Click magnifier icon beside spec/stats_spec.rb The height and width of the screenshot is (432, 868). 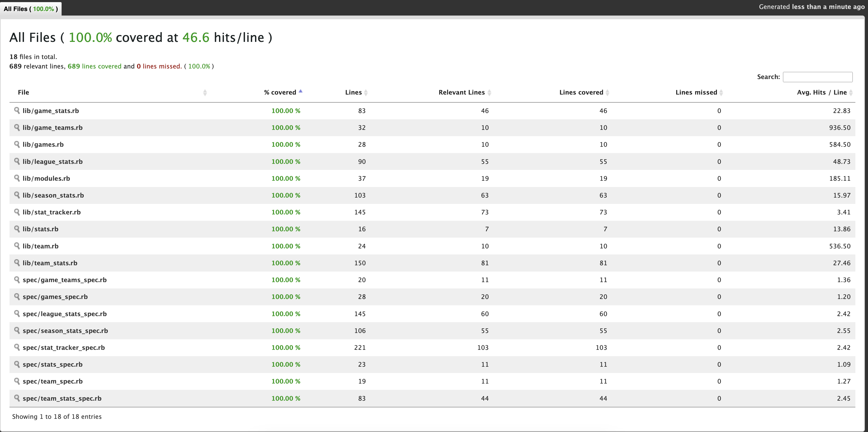click(x=17, y=364)
